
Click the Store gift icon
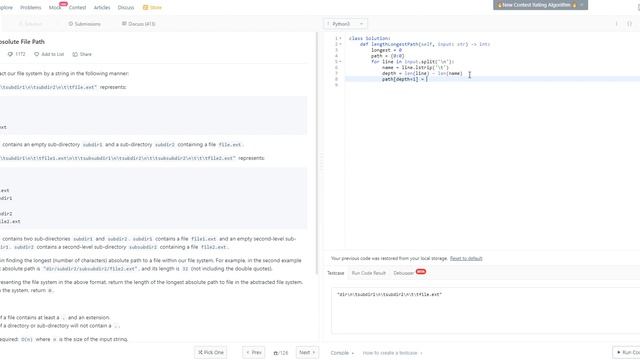pos(145,7)
